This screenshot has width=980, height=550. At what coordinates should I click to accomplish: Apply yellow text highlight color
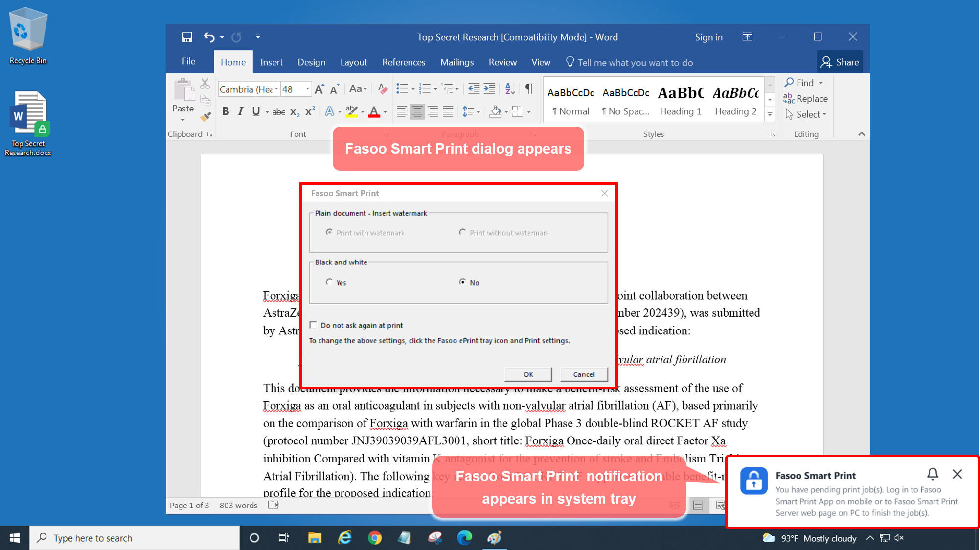[351, 111]
